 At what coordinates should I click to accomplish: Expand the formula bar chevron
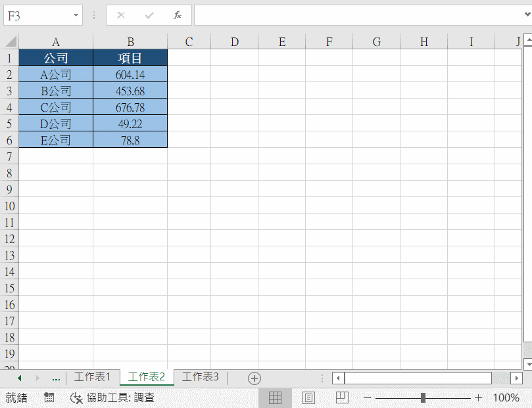point(527,14)
